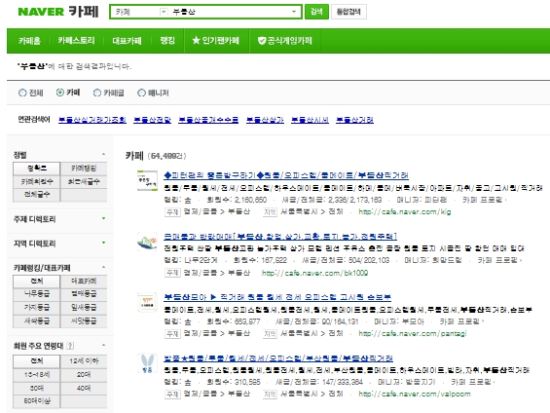Select the 전체 radio button

click(22, 93)
